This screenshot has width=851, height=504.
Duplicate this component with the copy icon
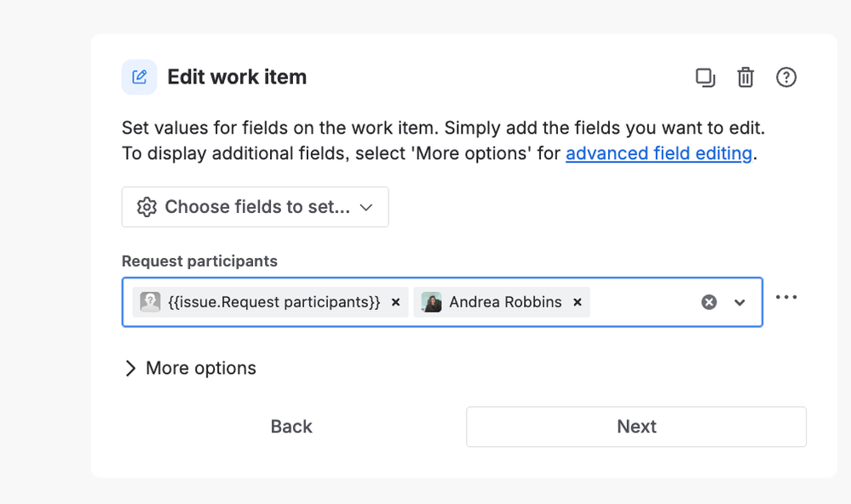[x=705, y=77]
